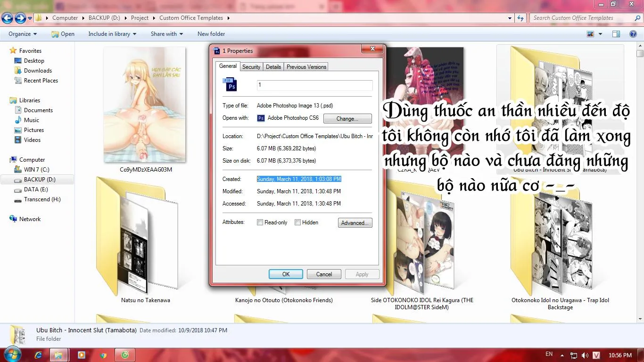Open Downloads in Favorites
Image resolution: width=644 pixels, height=362 pixels.
[x=38, y=71]
